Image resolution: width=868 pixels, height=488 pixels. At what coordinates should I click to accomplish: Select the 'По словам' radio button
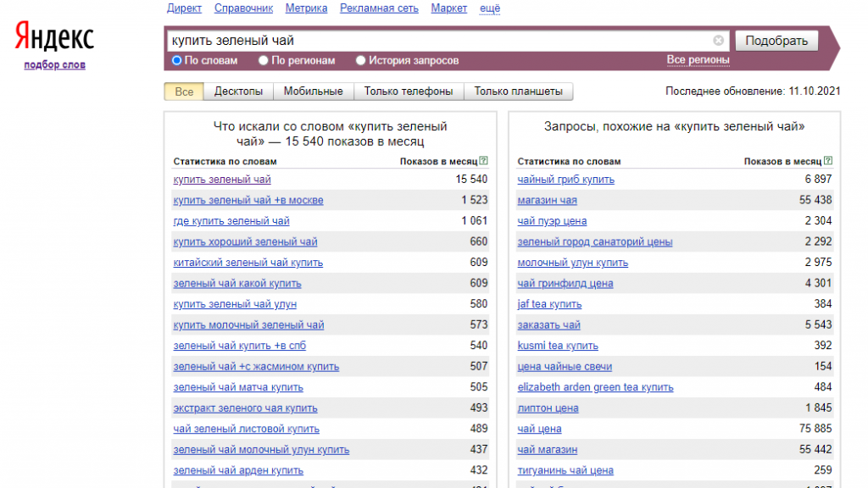177,60
